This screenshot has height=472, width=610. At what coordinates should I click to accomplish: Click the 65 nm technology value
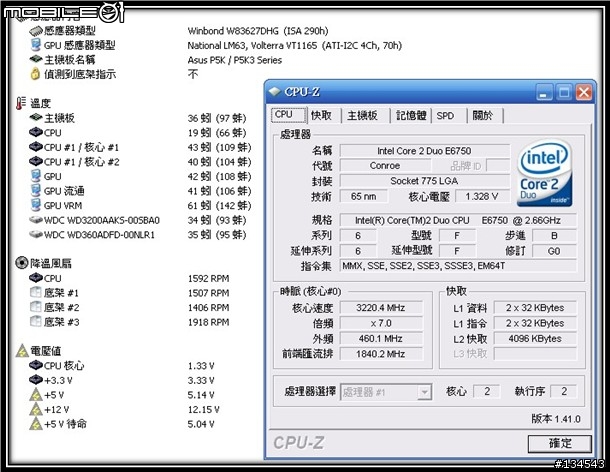(364, 197)
